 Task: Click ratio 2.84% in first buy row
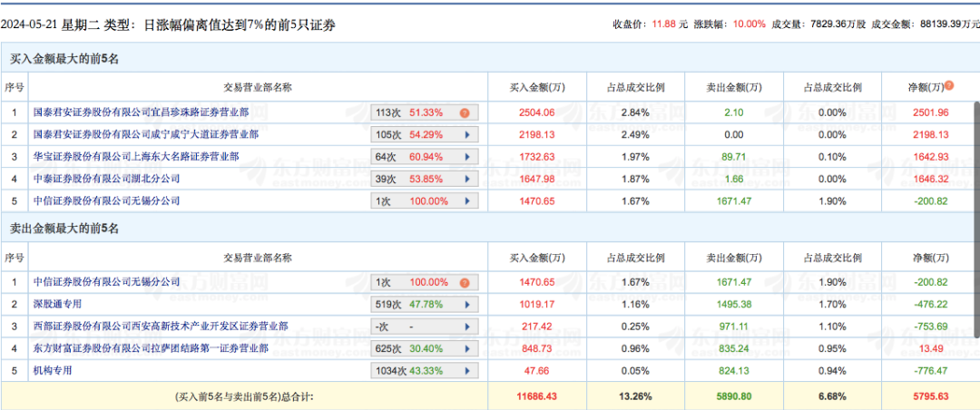pyautogui.click(x=635, y=113)
